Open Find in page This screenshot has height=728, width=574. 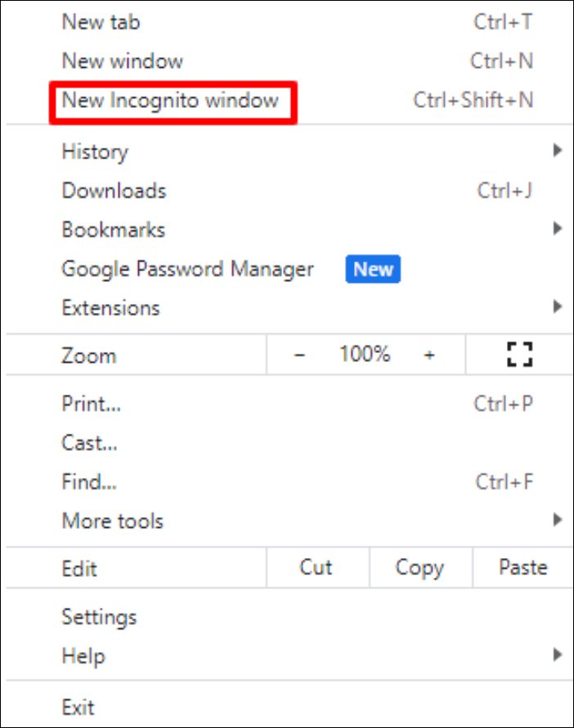point(88,482)
